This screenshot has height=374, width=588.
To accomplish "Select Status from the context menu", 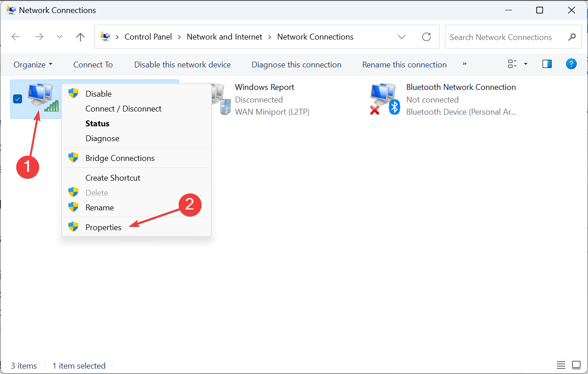I will [x=97, y=123].
